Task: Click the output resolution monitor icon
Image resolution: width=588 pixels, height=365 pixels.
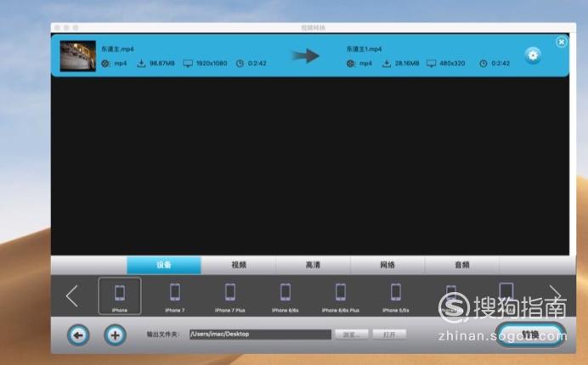Action: click(432, 64)
